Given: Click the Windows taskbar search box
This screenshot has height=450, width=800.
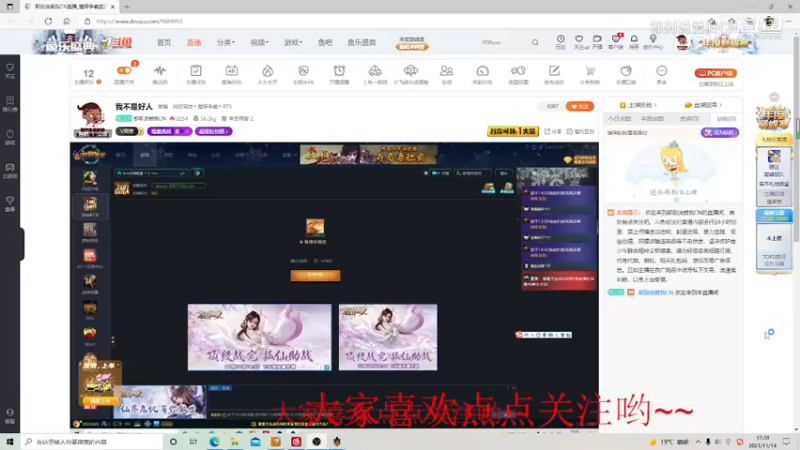Looking at the screenshot, I should pos(93,441).
